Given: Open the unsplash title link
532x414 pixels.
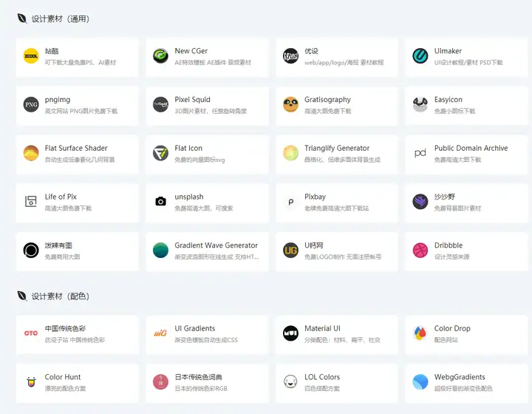Looking at the screenshot, I should coord(189,197).
